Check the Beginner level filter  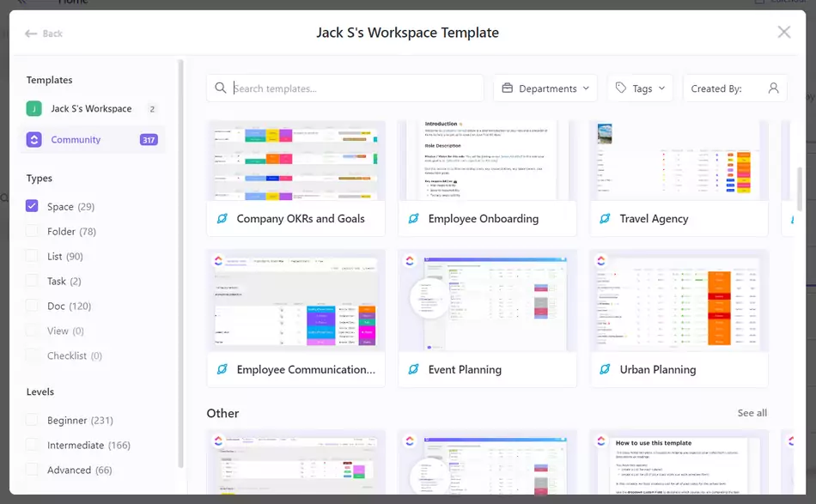tap(32, 420)
